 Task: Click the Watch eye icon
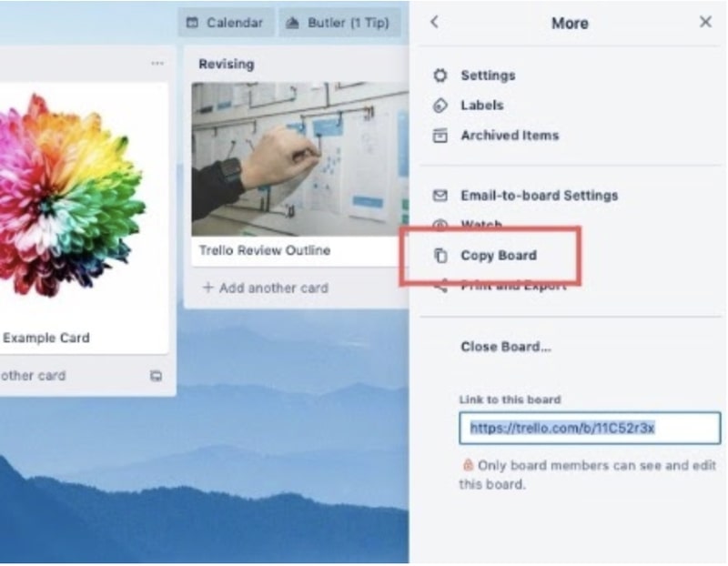[440, 225]
